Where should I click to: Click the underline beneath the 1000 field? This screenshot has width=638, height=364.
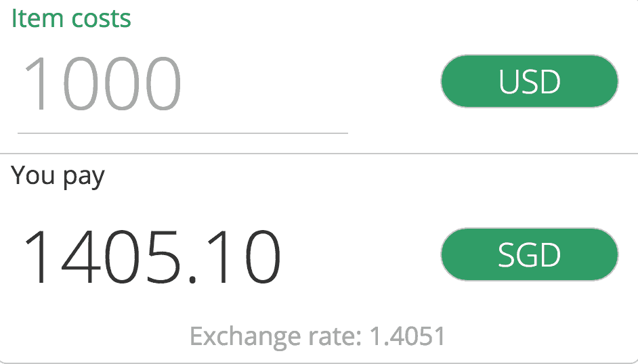click(x=182, y=133)
